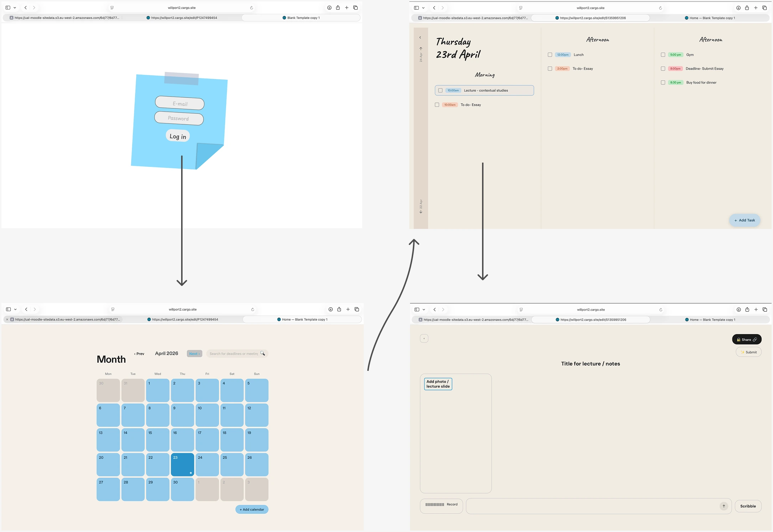The image size is (773, 532).
Task: Collapse the planner using the top-left back chevron
Action: pyautogui.click(x=420, y=37)
